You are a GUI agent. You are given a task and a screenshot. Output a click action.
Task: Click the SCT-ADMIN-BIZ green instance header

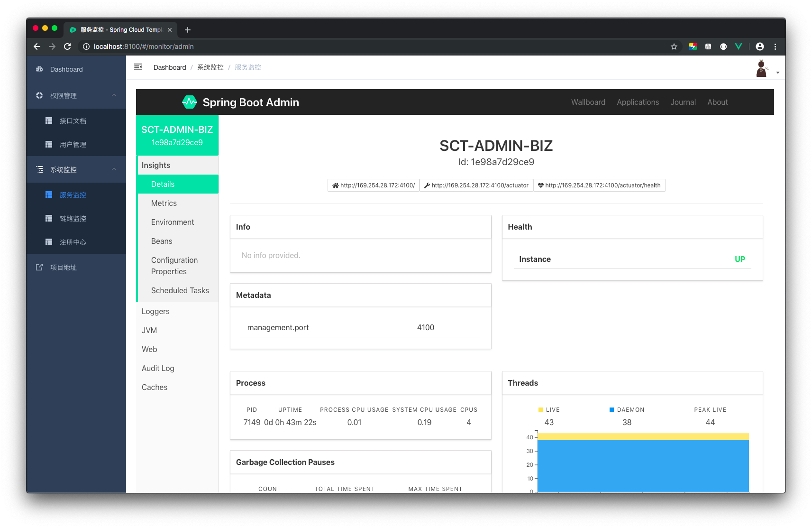[x=177, y=135]
